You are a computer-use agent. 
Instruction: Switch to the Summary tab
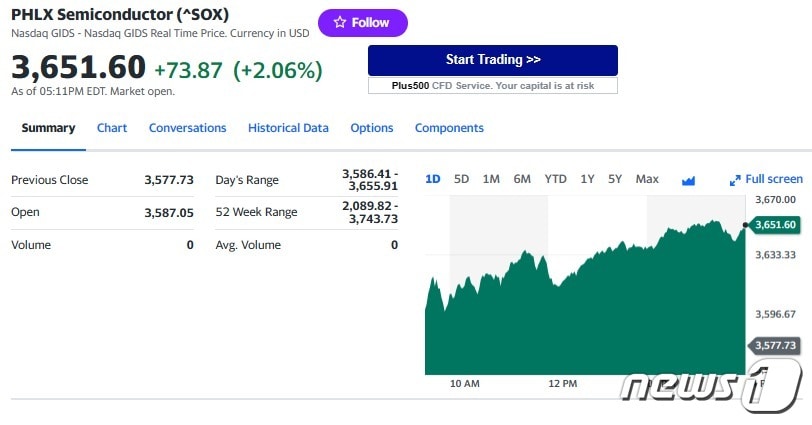tap(48, 128)
